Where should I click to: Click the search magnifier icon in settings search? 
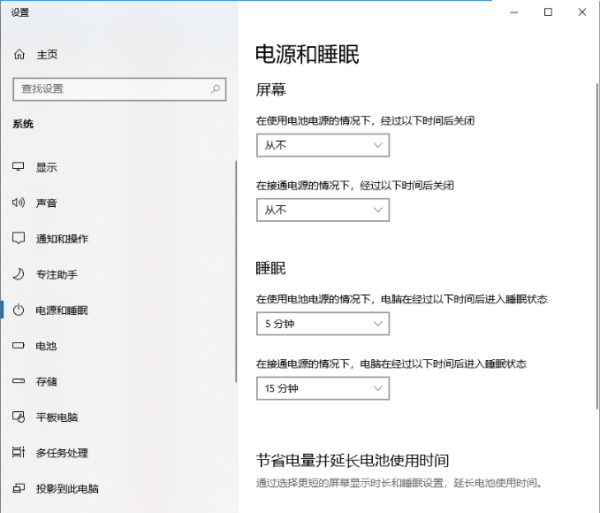215,88
